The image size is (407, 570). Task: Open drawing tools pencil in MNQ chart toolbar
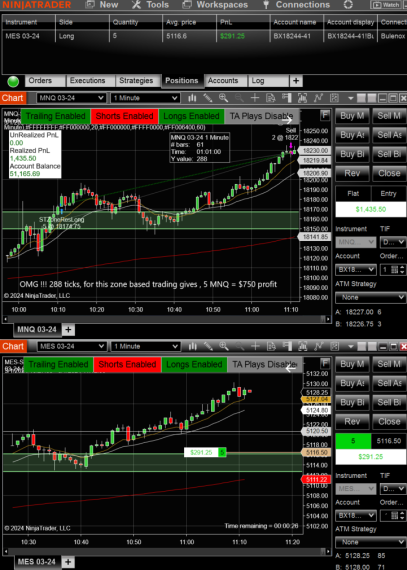(207, 98)
